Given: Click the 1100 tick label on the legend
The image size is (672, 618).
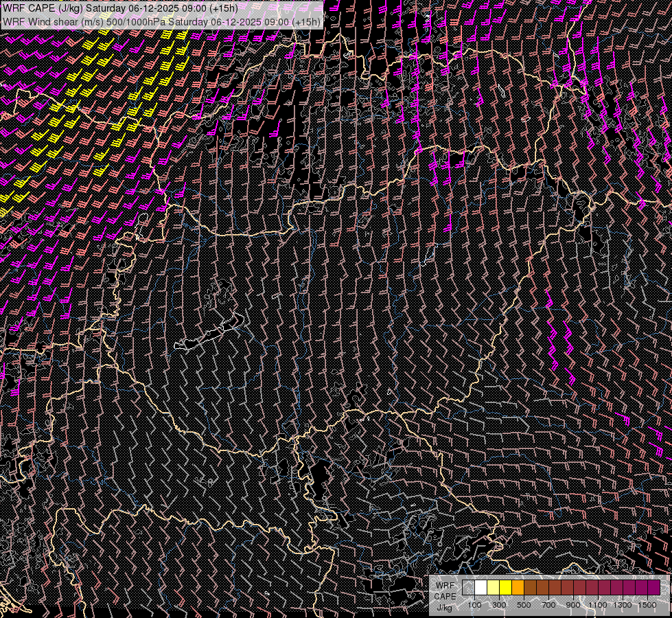Looking at the screenshot, I should click(598, 605).
